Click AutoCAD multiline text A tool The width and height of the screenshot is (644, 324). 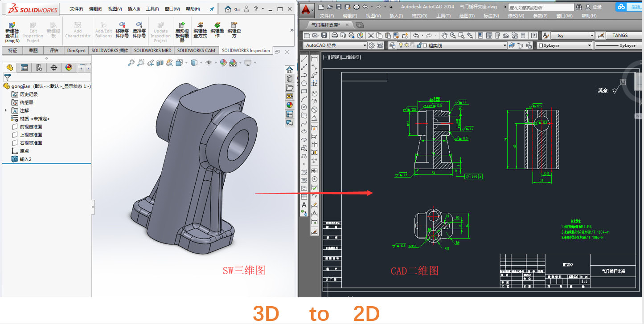[304, 205]
